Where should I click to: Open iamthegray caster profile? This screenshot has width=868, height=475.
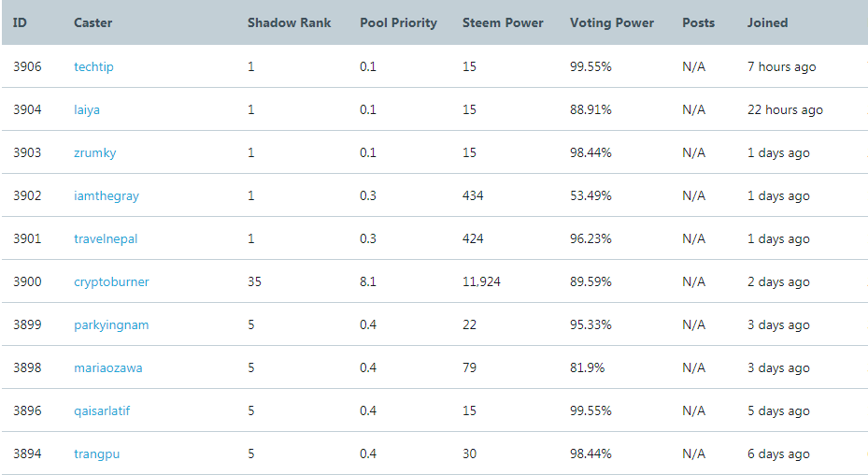(107, 196)
